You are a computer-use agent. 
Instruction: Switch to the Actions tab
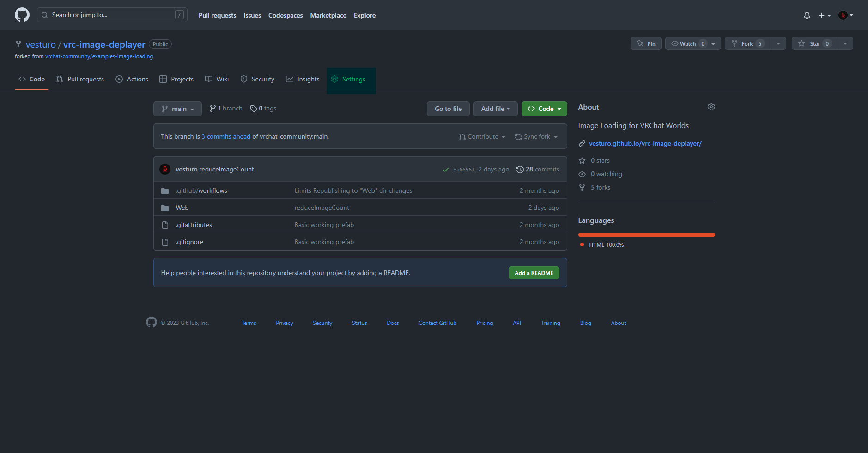point(132,79)
